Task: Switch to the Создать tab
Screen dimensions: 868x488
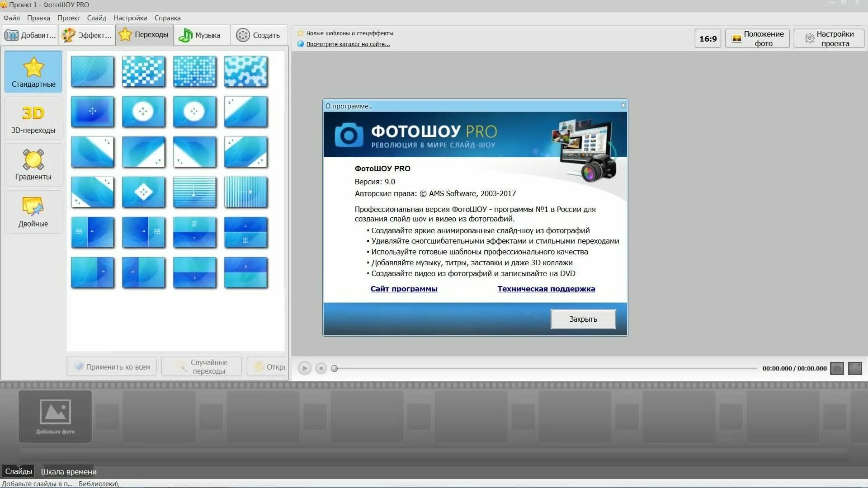Action: [258, 35]
